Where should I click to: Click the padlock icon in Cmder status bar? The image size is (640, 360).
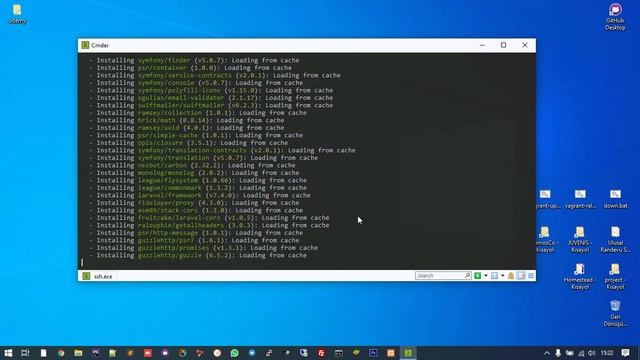[511, 276]
